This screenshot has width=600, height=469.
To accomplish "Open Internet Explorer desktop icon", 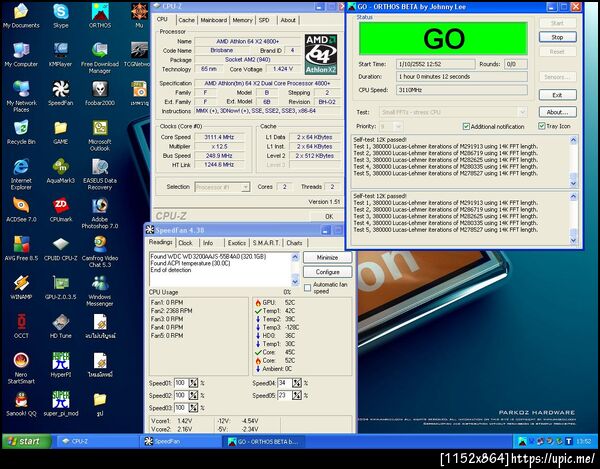I will 21,175.
